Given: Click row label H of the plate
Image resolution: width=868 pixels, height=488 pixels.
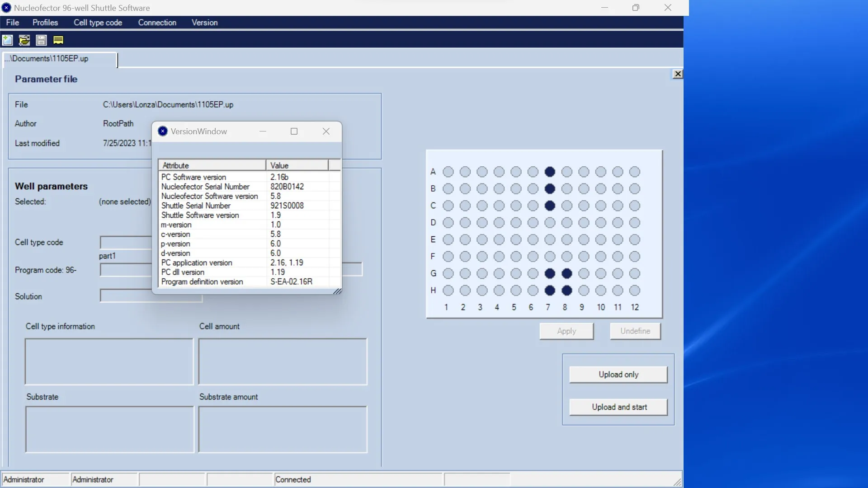Looking at the screenshot, I should click(x=433, y=291).
